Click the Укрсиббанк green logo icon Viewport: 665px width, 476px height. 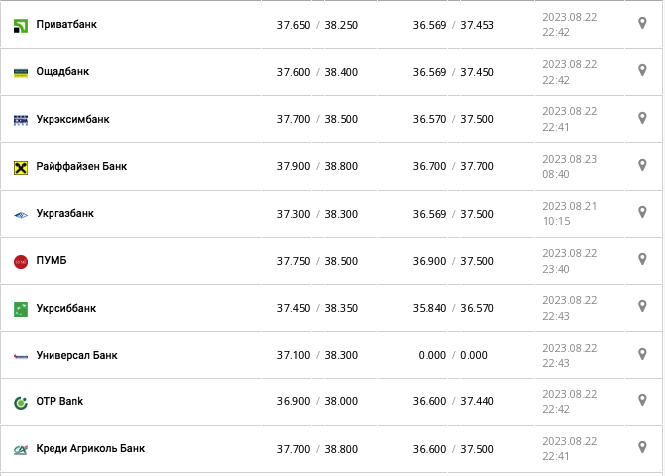click(20, 309)
